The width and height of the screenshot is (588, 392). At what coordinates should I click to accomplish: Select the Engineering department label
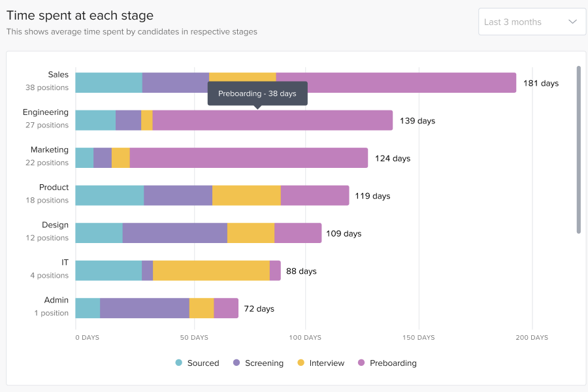point(46,112)
